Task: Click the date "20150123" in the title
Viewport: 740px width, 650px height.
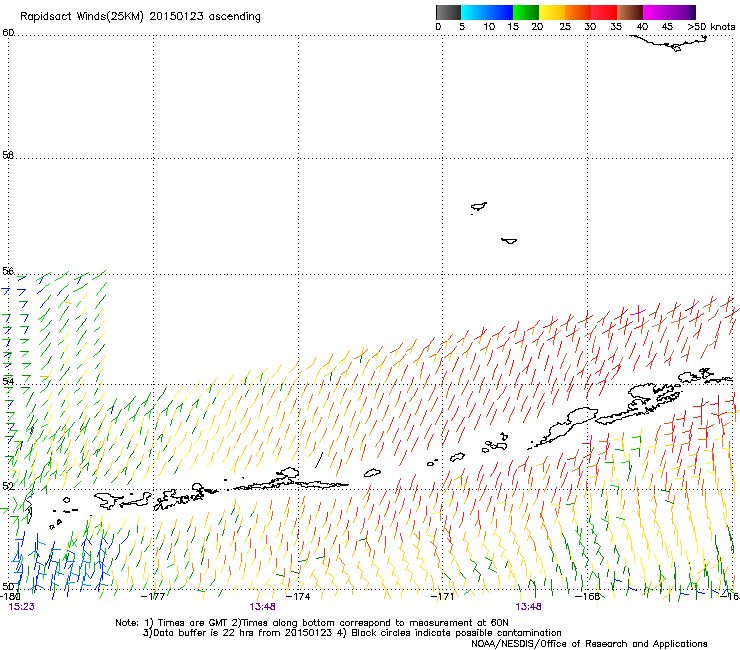Action: [x=177, y=16]
